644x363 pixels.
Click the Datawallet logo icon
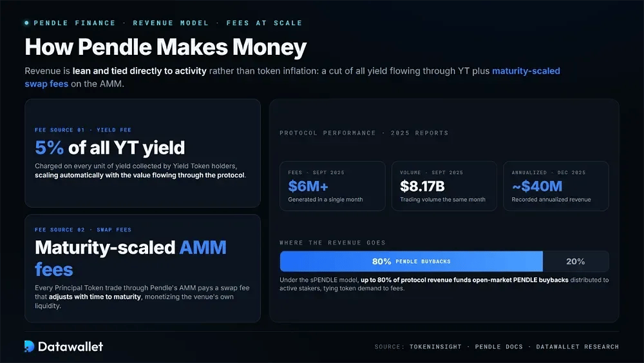point(29,346)
